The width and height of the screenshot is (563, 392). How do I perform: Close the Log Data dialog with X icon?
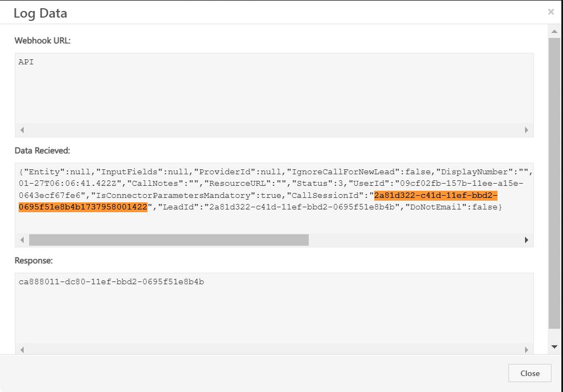tap(551, 12)
